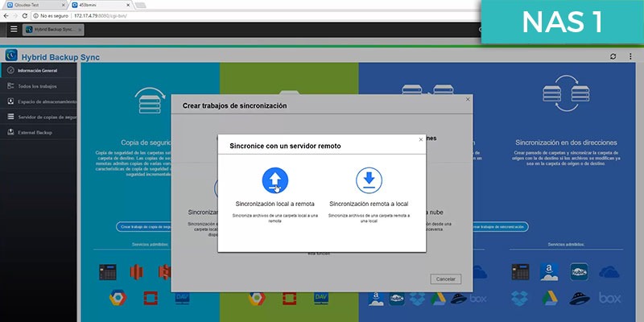Open a new browser tab
This screenshot has height=322, width=644.
click(x=140, y=5)
